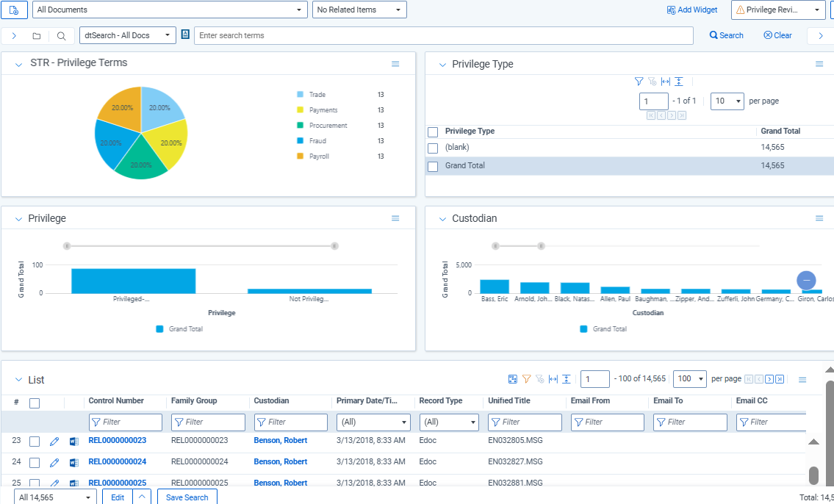Check the Grand Total row checkbox
This screenshot has height=504, width=834.
[433, 166]
